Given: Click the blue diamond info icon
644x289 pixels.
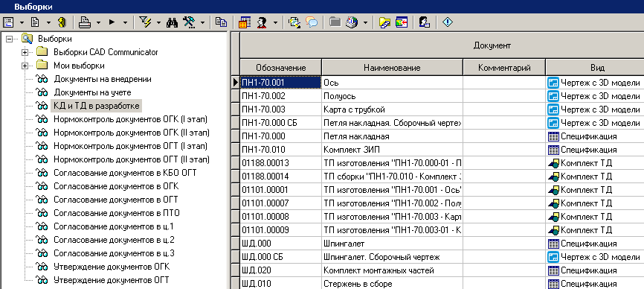Looking at the screenshot, I should (447, 22).
